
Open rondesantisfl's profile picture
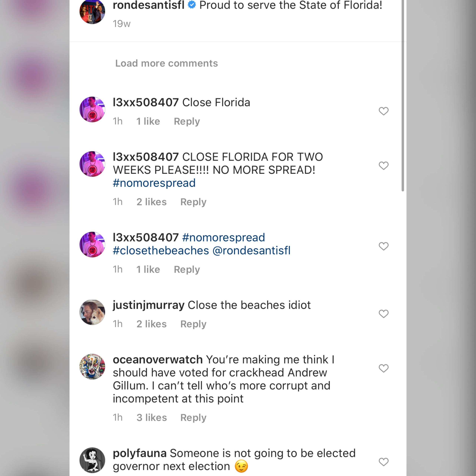tap(92, 12)
